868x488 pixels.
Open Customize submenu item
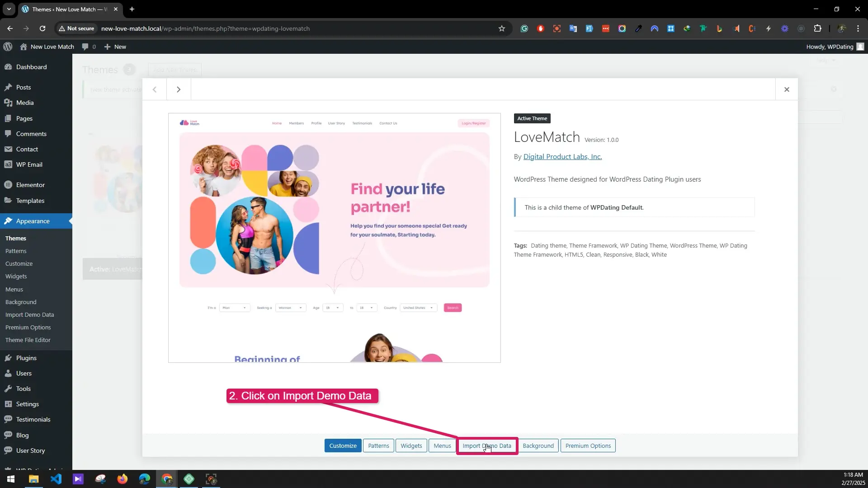[x=19, y=263]
